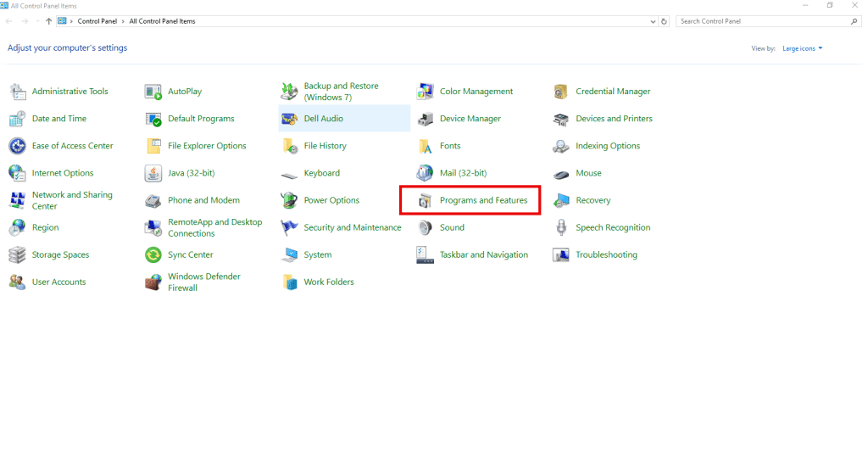This screenshot has height=464, width=868.
Task: Open the Dell Audio icon
Action: (289, 119)
